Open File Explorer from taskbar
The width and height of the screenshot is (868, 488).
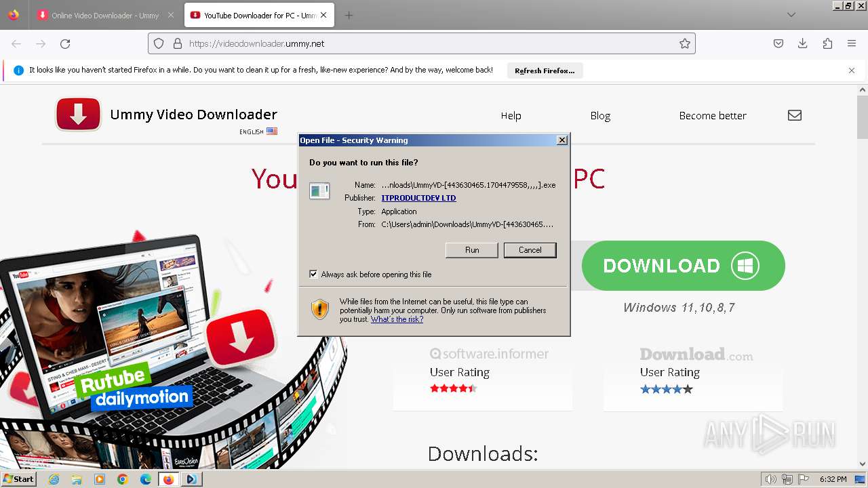pyautogui.click(x=77, y=479)
